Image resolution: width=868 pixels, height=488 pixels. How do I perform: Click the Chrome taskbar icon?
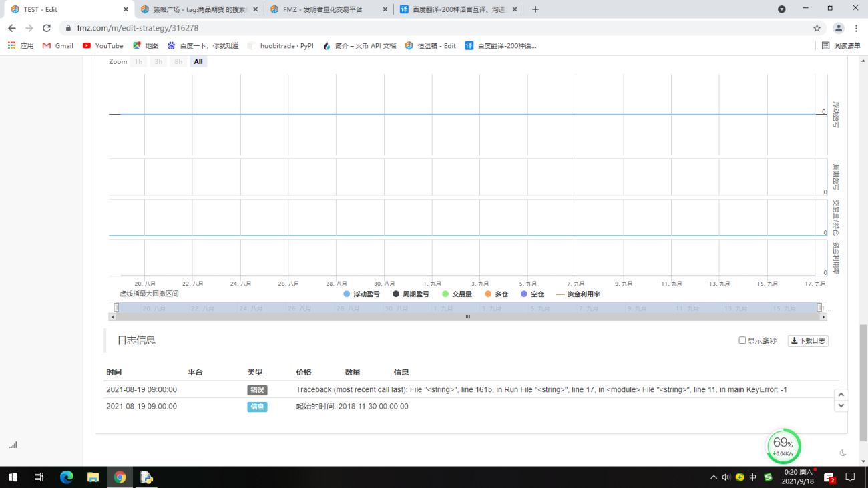click(120, 477)
